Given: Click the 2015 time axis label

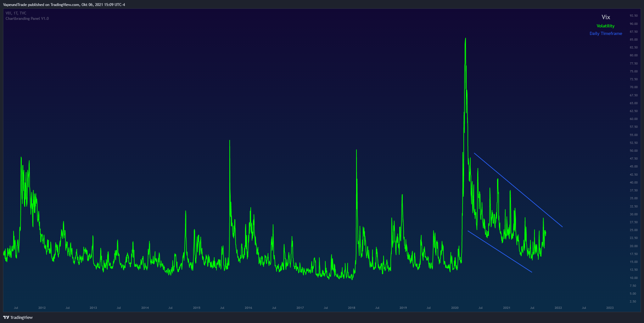Looking at the screenshot, I should pyautogui.click(x=196, y=308).
